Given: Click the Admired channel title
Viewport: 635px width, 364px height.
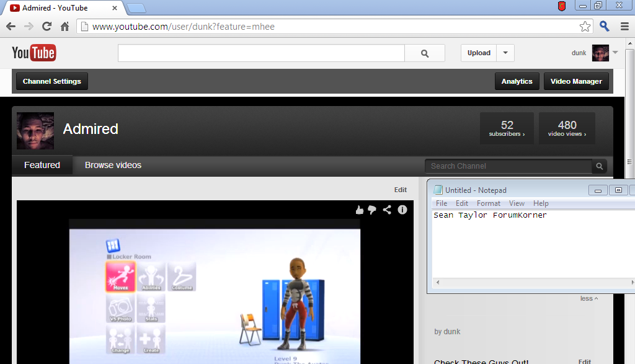Looking at the screenshot, I should pyautogui.click(x=91, y=129).
